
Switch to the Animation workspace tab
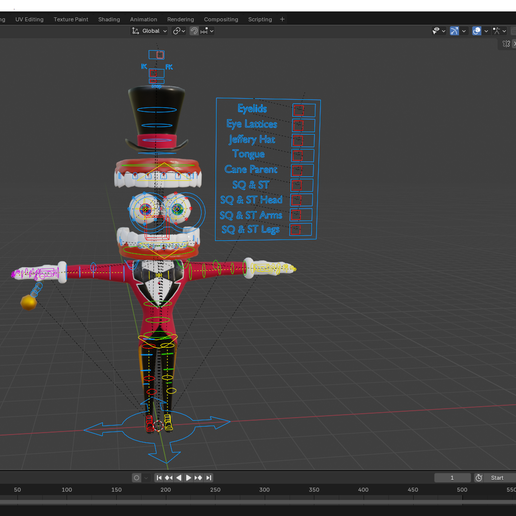tap(143, 19)
